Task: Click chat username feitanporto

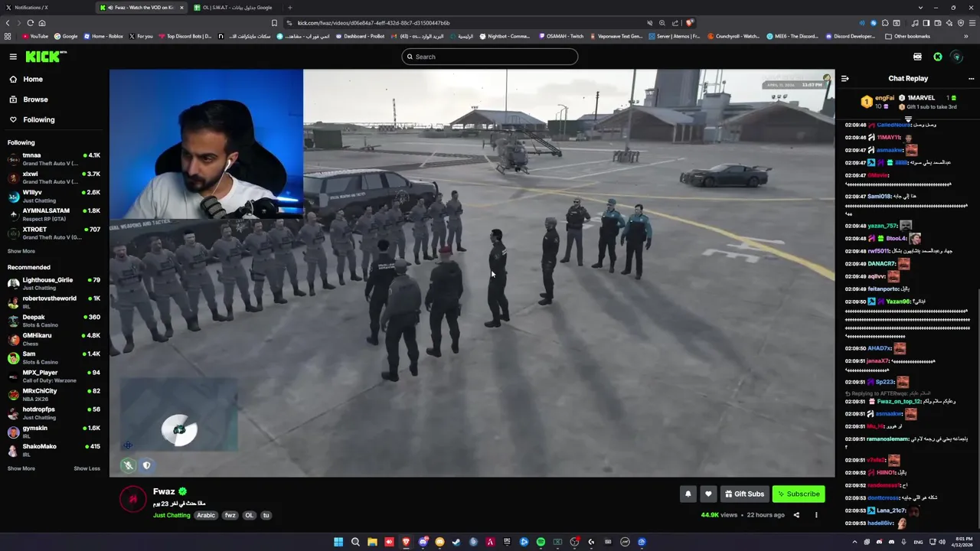Action: 883,289
